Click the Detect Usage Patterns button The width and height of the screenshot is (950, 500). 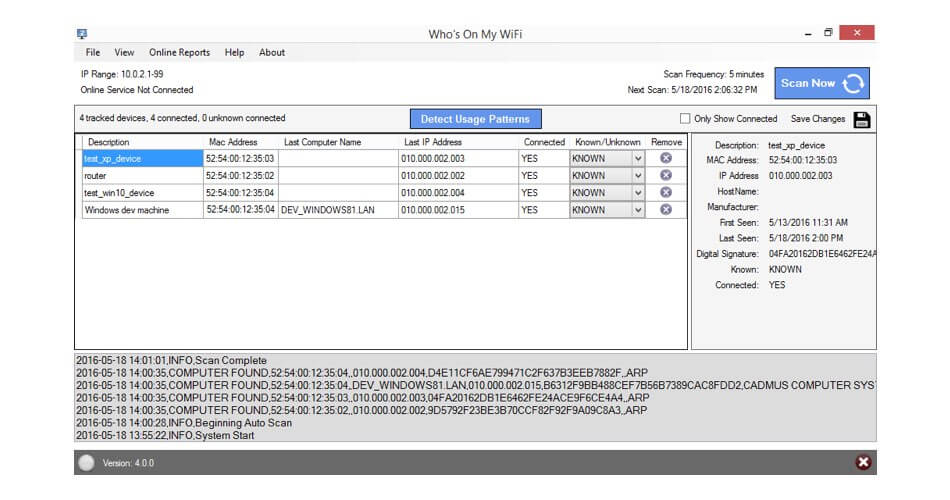click(x=475, y=119)
